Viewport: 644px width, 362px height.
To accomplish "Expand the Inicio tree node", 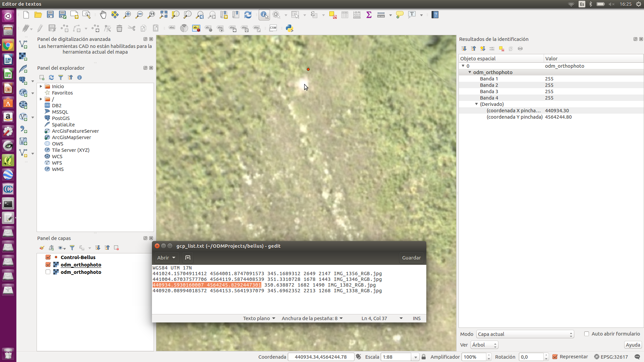I will coord(41,86).
